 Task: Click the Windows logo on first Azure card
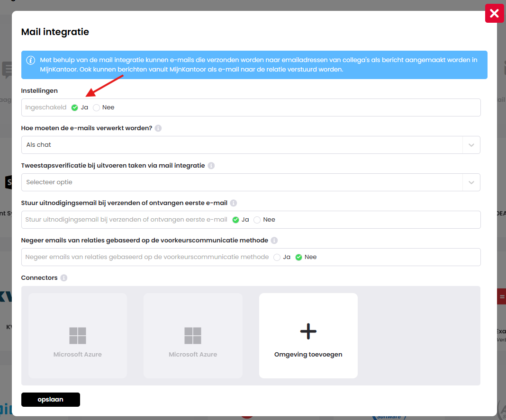pyautogui.click(x=77, y=336)
